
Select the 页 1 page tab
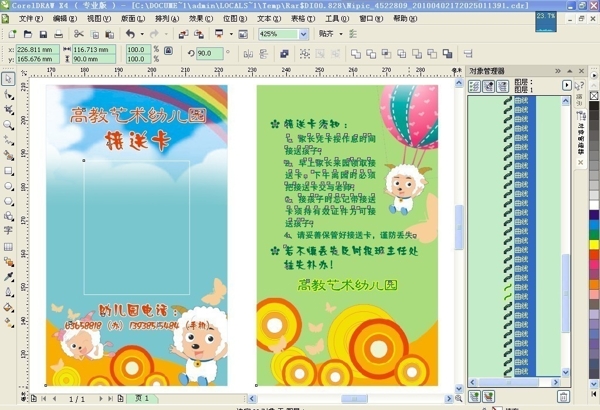point(142,399)
